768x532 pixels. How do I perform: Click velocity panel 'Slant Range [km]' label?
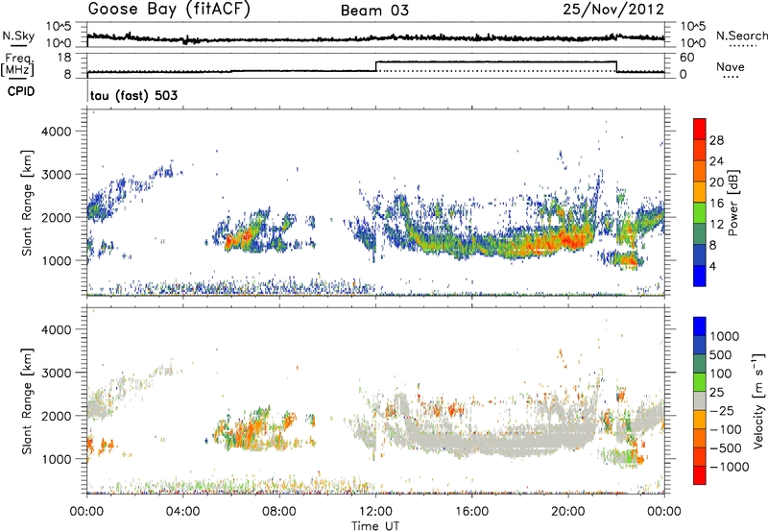tap(27, 400)
